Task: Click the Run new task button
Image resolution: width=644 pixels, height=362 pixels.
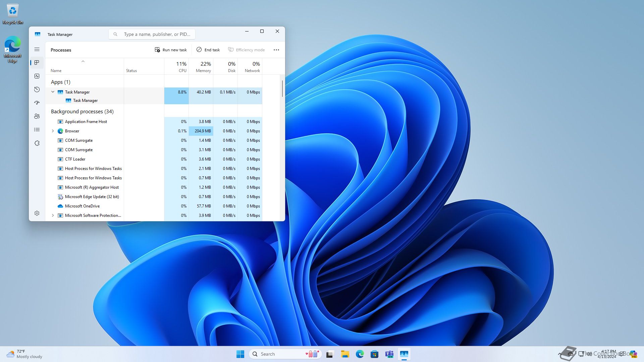Action: coord(171,50)
